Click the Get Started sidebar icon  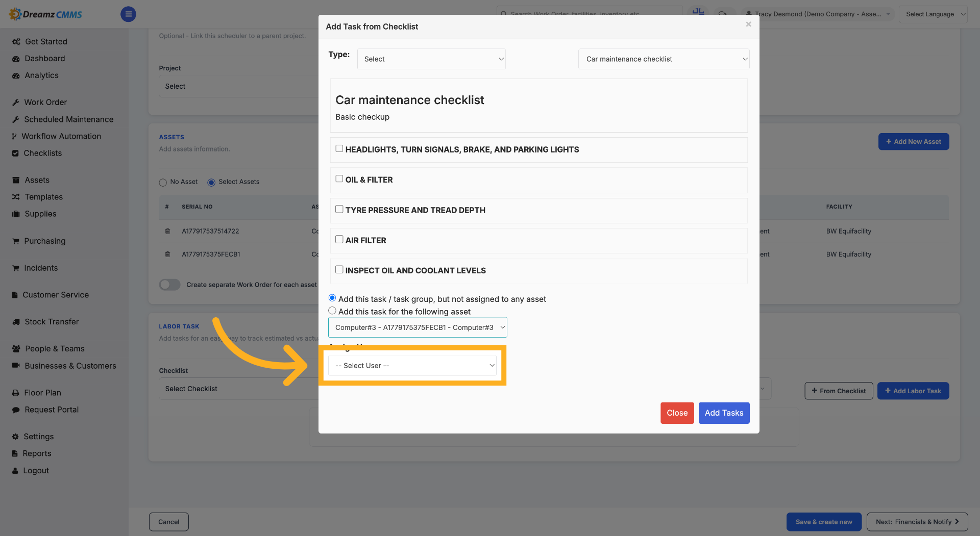pos(16,42)
